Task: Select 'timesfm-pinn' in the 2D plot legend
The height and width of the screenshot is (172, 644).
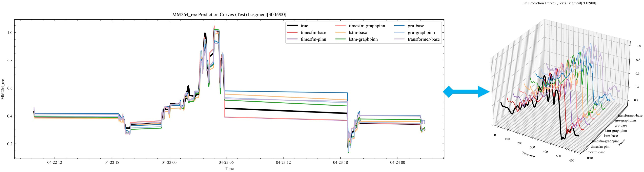Action: (x=313, y=39)
